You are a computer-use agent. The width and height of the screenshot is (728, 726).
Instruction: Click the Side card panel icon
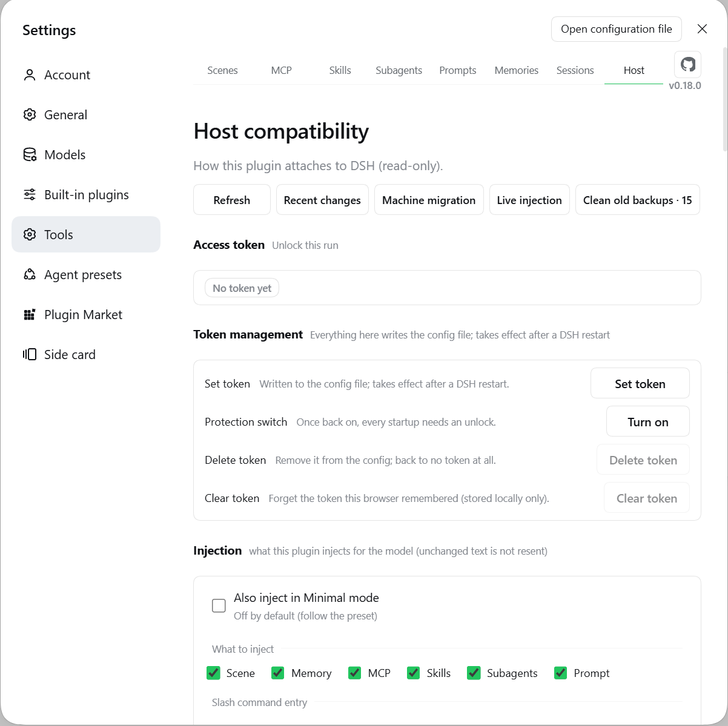click(29, 355)
